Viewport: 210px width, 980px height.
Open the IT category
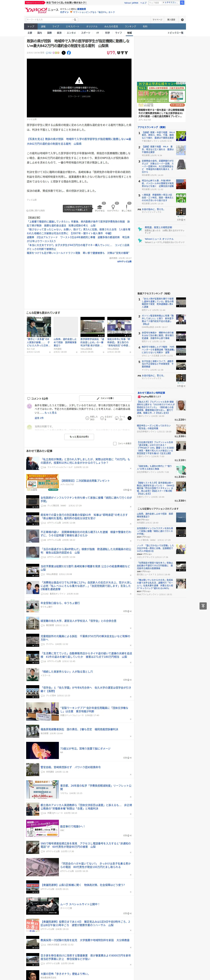pyautogui.click(x=98, y=33)
